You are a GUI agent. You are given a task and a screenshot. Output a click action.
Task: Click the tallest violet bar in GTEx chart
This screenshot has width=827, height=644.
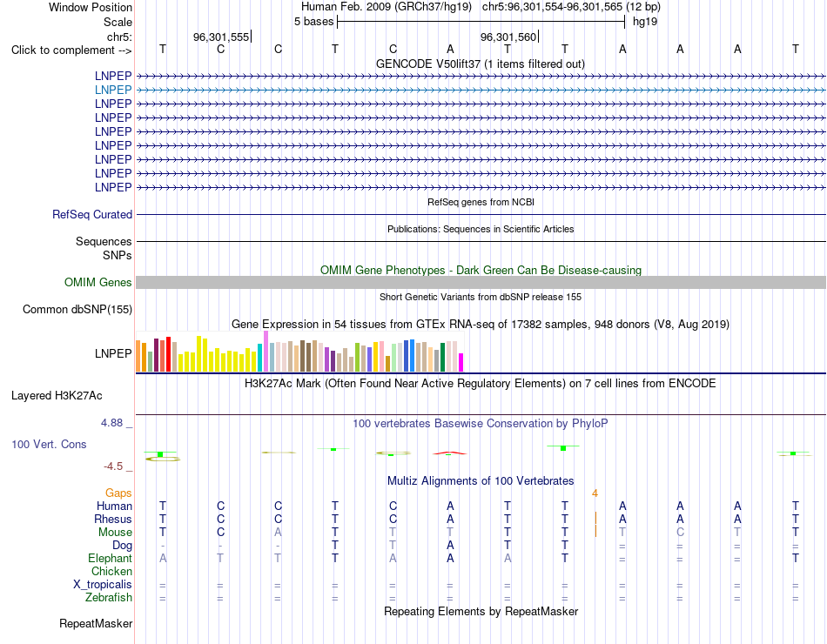(x=266, y=352)
